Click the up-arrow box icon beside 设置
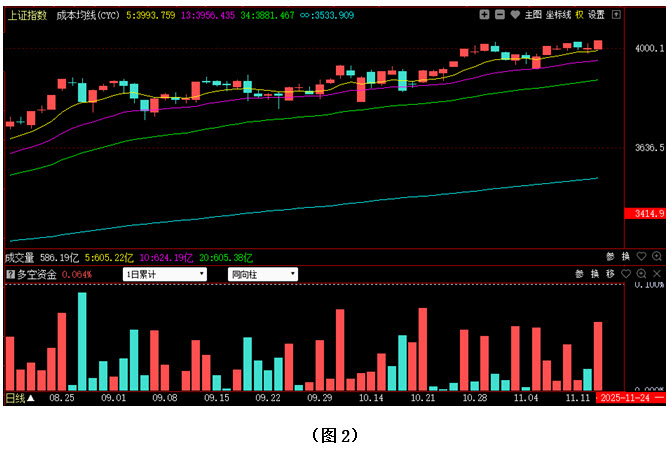This screenshot has width=671, height=456. pos(616,15)
